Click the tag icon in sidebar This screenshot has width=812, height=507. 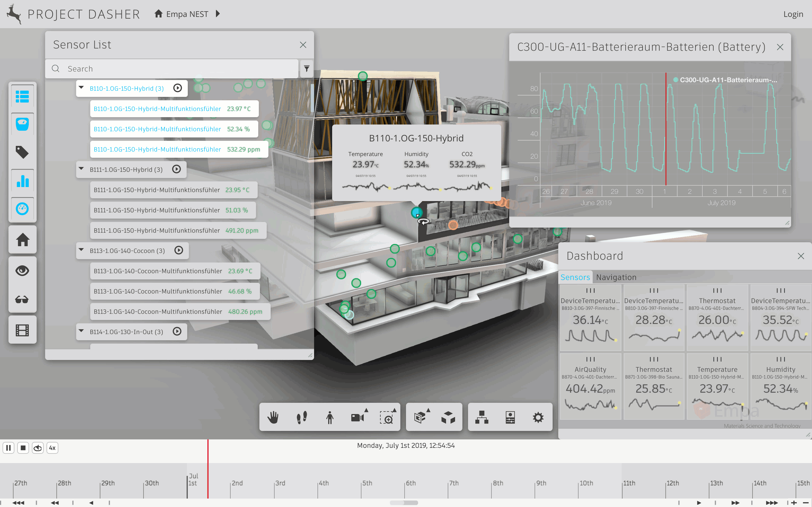point(22,152)
